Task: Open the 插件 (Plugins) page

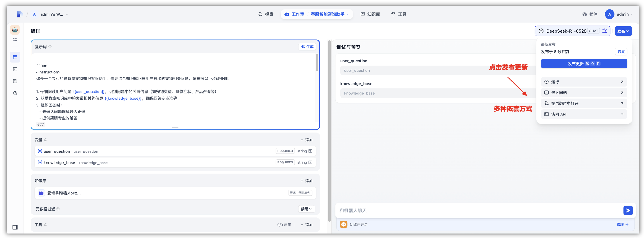Action: 590,14
